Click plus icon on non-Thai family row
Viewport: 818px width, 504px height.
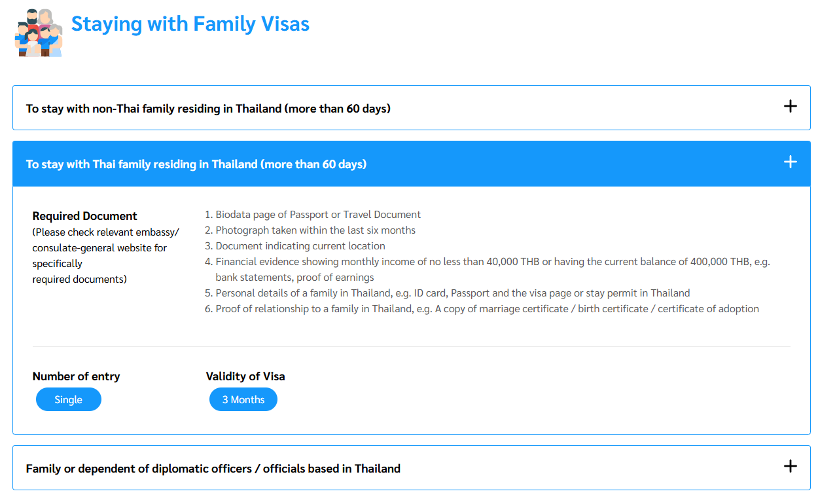[x=791, y=106]
